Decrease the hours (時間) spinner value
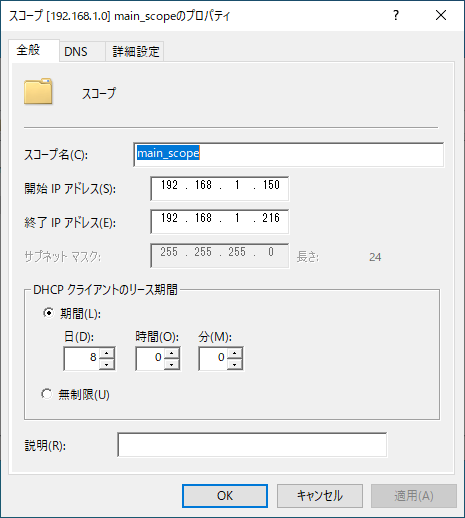The height and width of the screenshot is (518, 465). [171, 364]
